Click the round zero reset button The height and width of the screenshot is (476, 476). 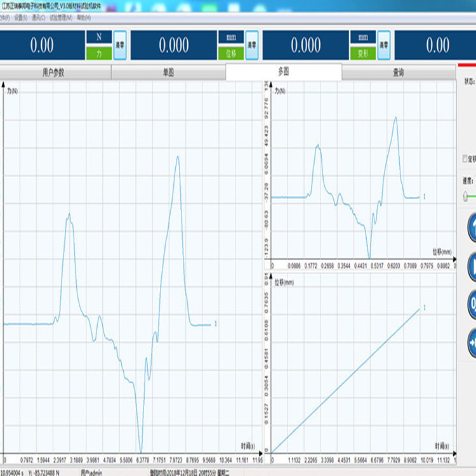472,301
